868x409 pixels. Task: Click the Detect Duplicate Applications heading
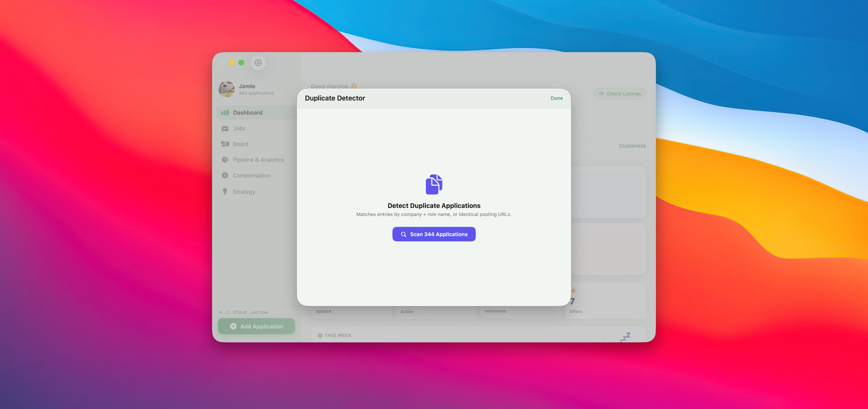[x=434, y=205]
